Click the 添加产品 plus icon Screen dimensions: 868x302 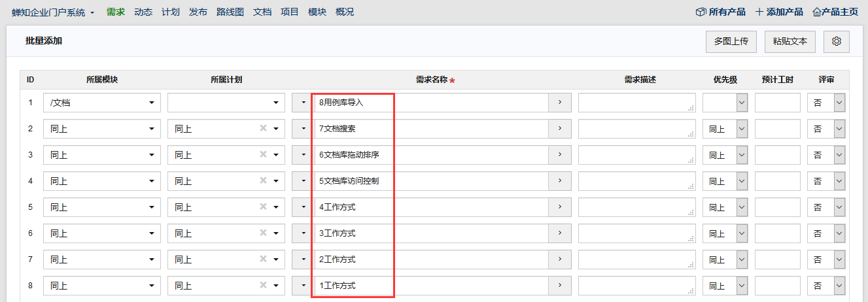pyautogui.click(x=759, y=12)
